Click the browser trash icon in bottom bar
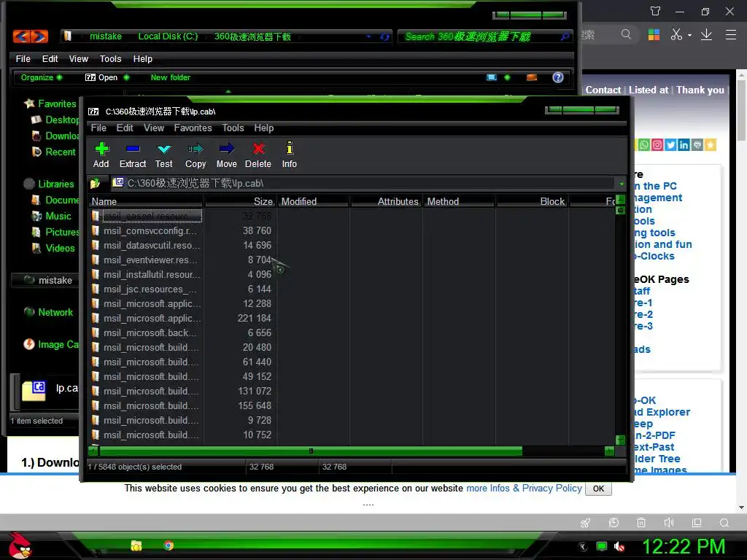This screenshot has height=560, width=747. [x=641, y=522]
